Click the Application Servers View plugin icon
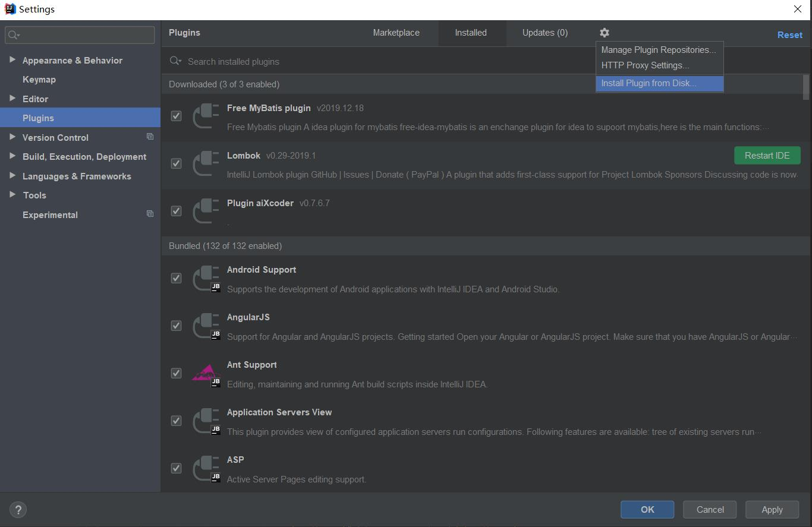This screenshot has height=527, width=812. 206,421
